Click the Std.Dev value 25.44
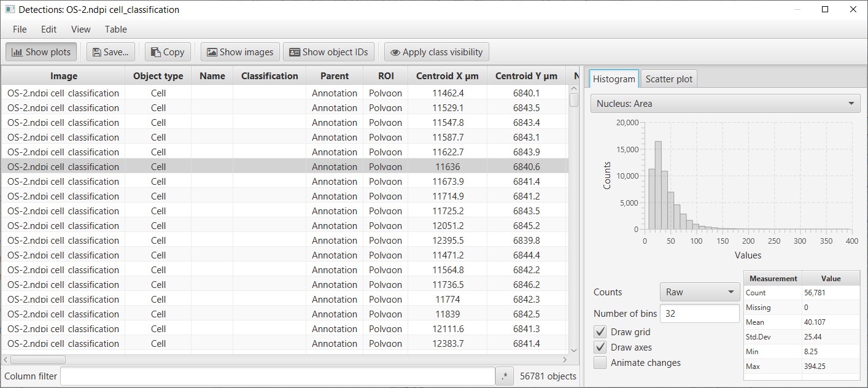 point(812,337)
